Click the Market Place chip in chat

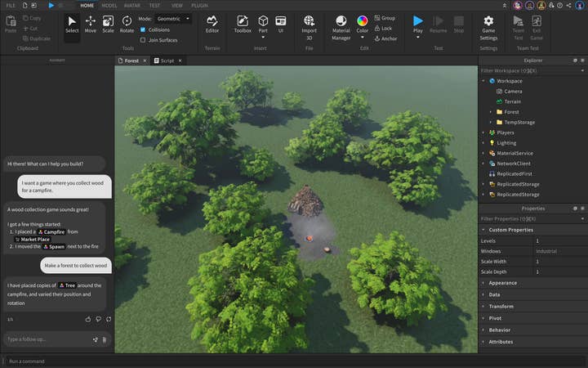32,239
